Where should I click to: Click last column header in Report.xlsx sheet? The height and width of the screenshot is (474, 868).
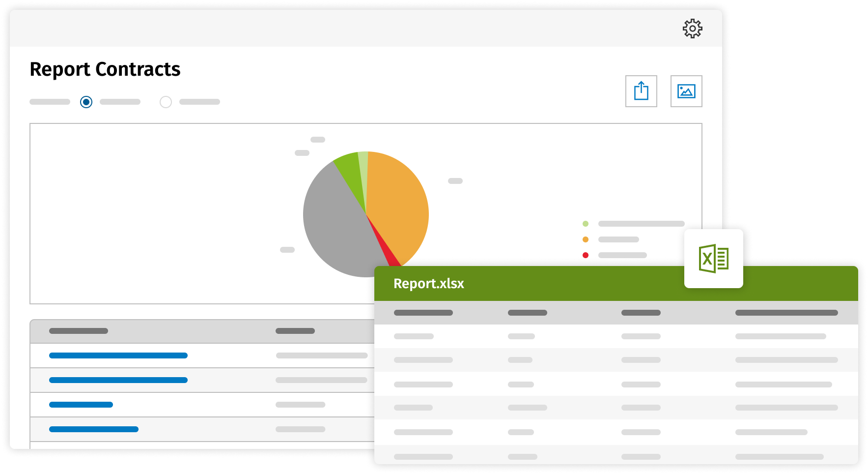point(786,313)
